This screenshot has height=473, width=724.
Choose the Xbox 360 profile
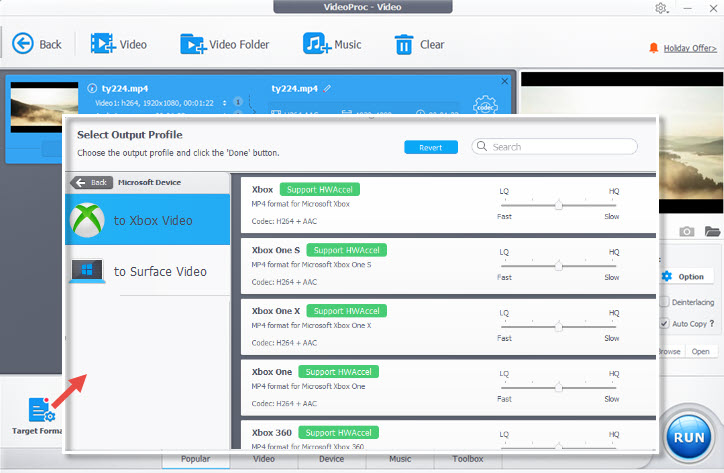(x=448, y=435)
